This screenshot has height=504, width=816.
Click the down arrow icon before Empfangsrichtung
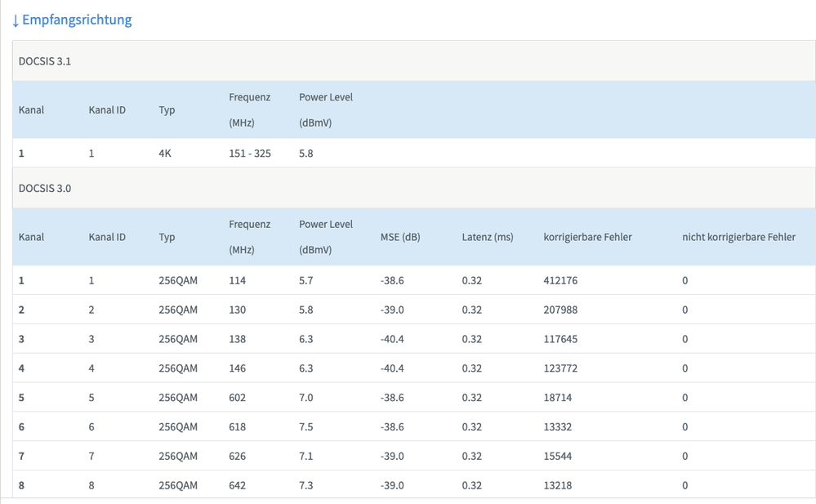pyautogui.click(x=16, y=20)
